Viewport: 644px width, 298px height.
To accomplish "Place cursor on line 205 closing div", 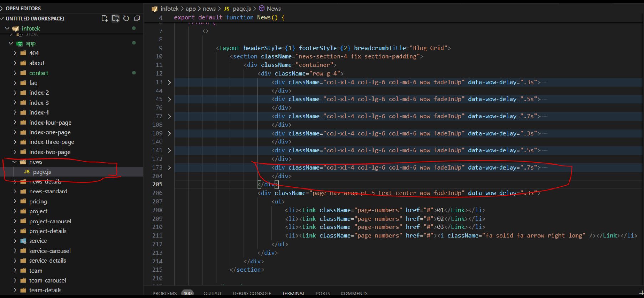I will click(268, 184).
